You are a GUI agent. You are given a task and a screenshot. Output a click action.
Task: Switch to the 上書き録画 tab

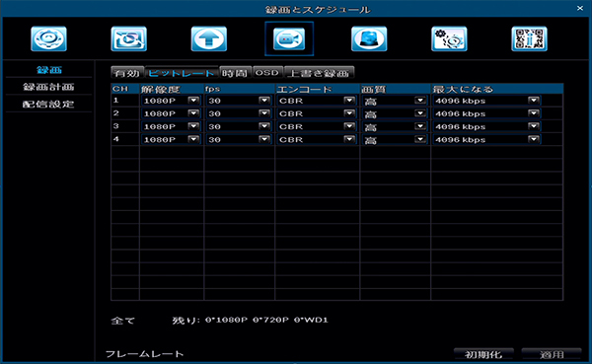(319, 73)
